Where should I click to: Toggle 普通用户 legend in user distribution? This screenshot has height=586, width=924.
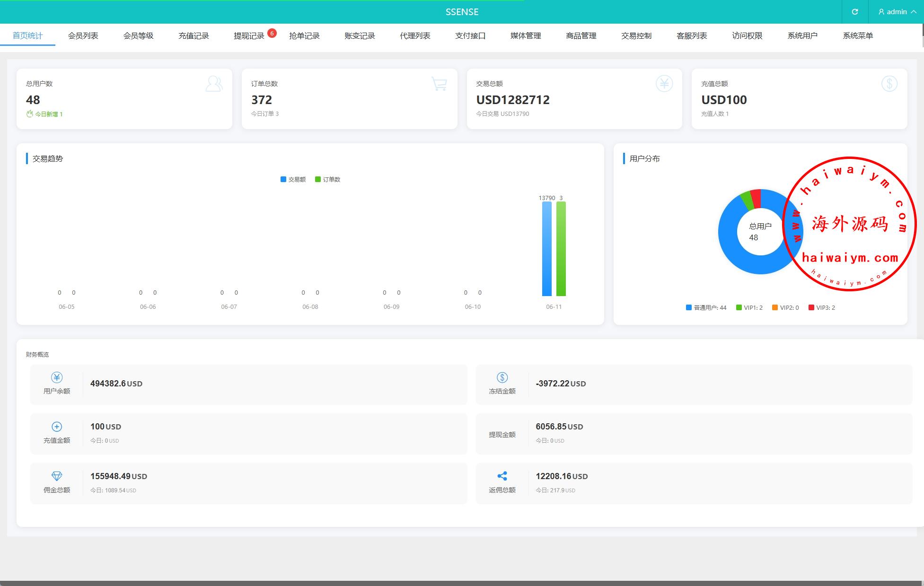(706, 308)
